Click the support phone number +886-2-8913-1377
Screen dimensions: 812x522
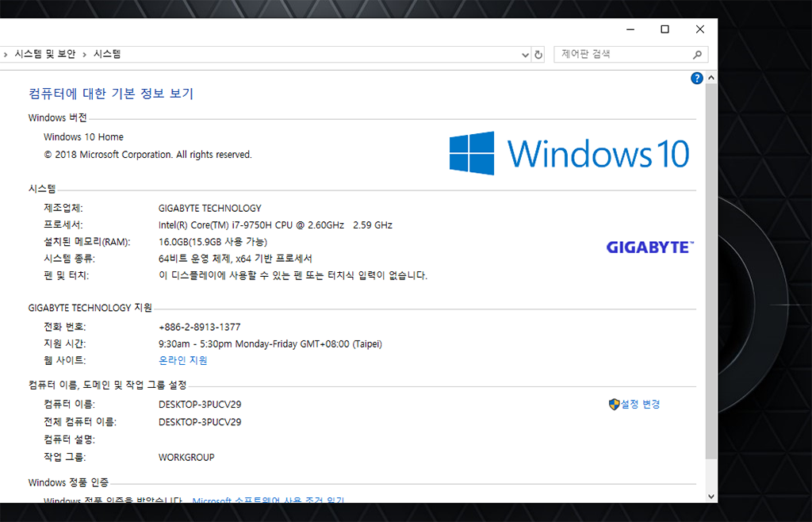[199, 328]
